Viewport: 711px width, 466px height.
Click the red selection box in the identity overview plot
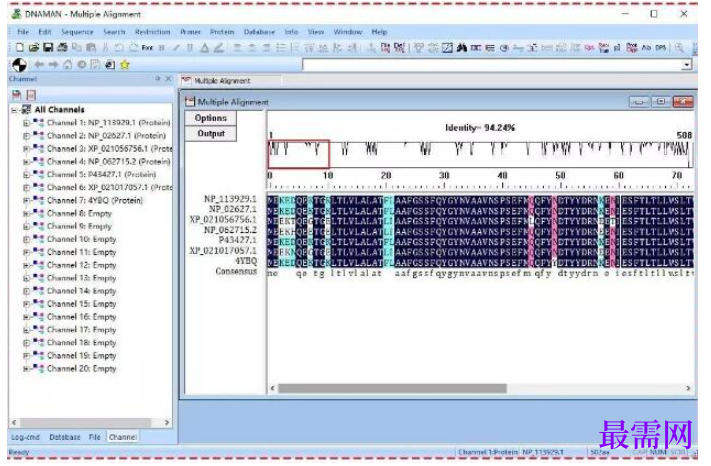(299, 154)
